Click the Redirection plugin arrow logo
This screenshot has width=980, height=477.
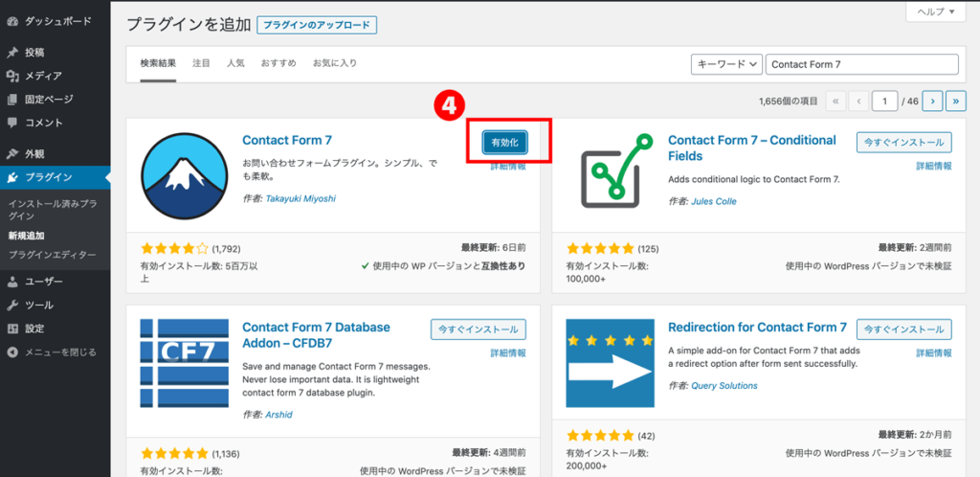(x=611, y=363)
